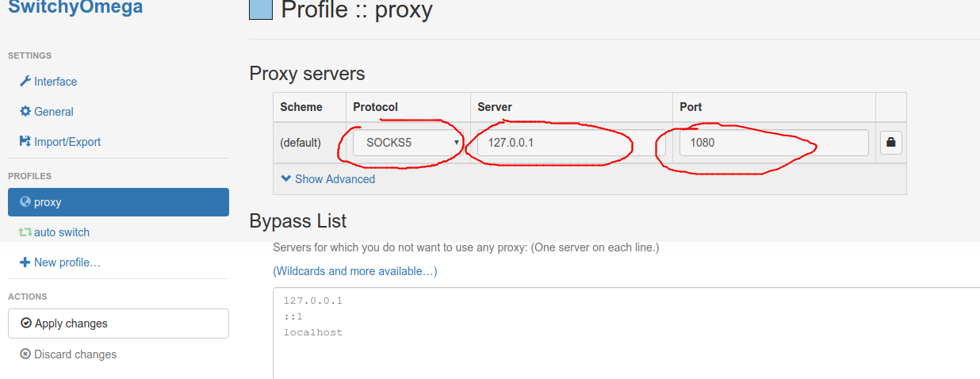
Task: Expand Show Advanced options
Action: [x=328, y=179]
